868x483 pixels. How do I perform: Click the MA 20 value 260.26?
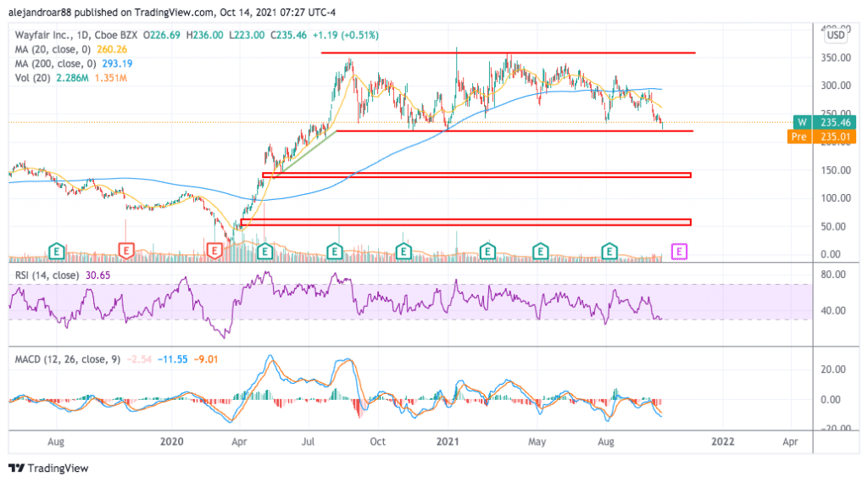click(112, 49)
